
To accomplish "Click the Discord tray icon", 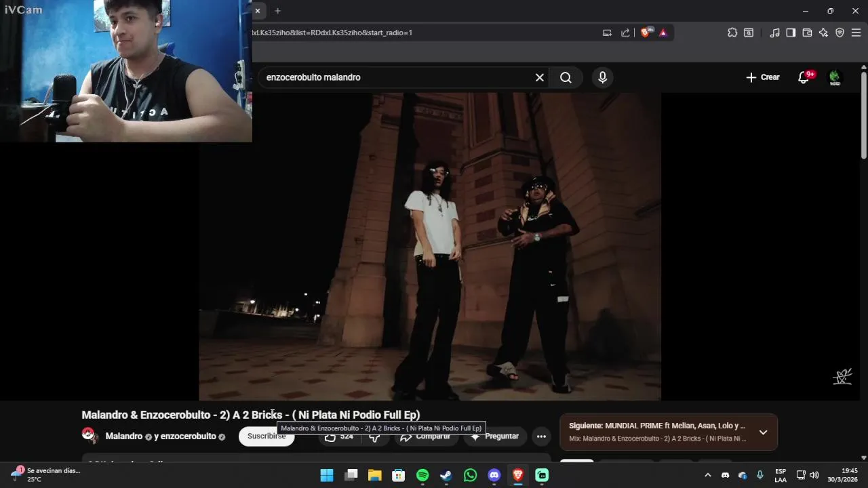I will pos(725,475).
